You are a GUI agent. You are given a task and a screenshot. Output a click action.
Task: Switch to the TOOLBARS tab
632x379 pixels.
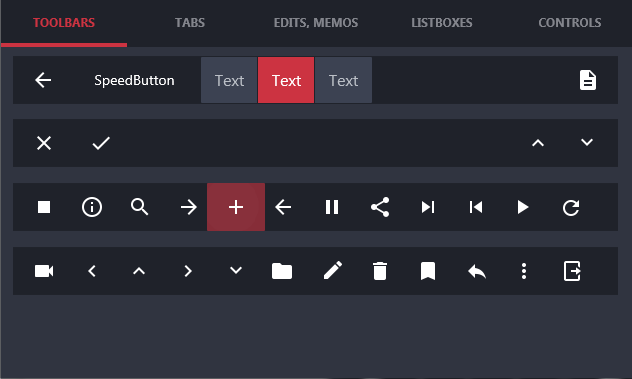[64, 23]
